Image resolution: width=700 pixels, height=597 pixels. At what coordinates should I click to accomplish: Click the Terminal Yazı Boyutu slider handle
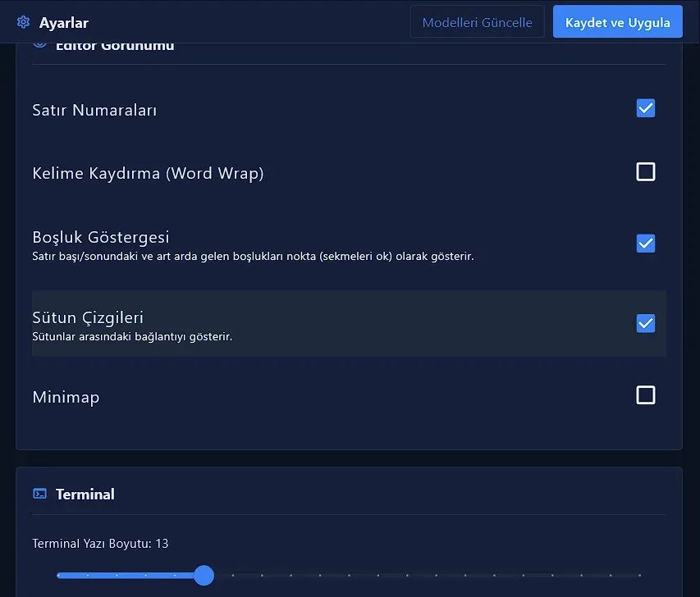click(204, 575)
